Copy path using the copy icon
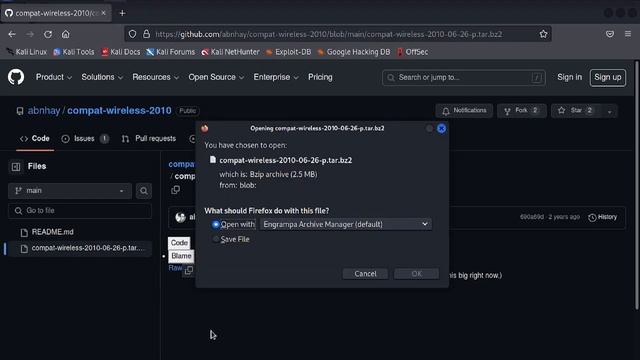Image resolution: width=640 pixels, height=360 pixels. coord(176,190)
